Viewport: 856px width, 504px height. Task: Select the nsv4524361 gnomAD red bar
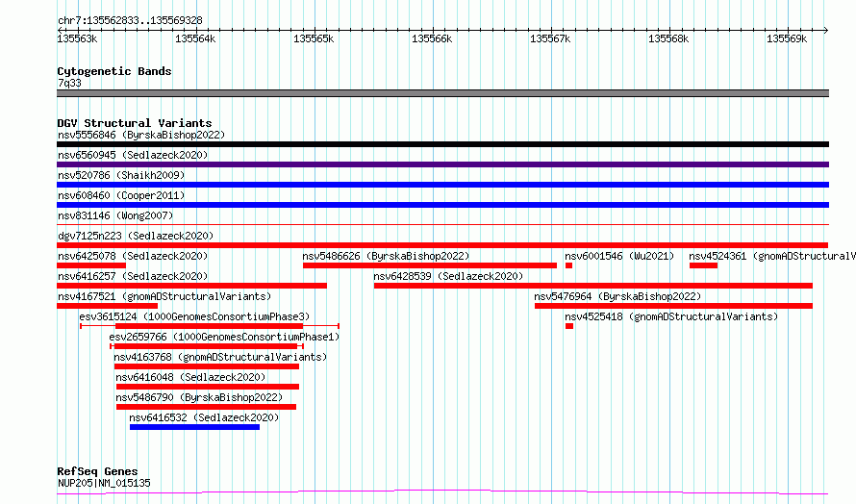point(703,265)
